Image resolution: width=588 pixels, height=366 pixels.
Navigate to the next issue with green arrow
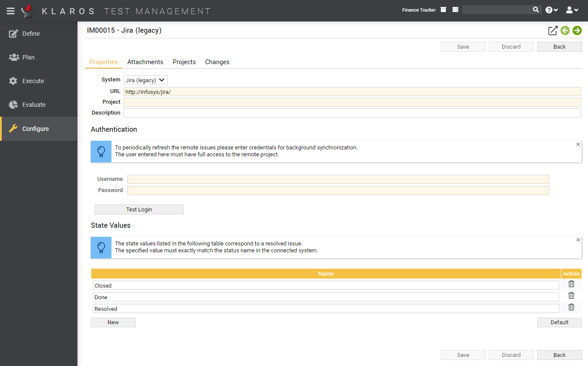pos(577,31)
